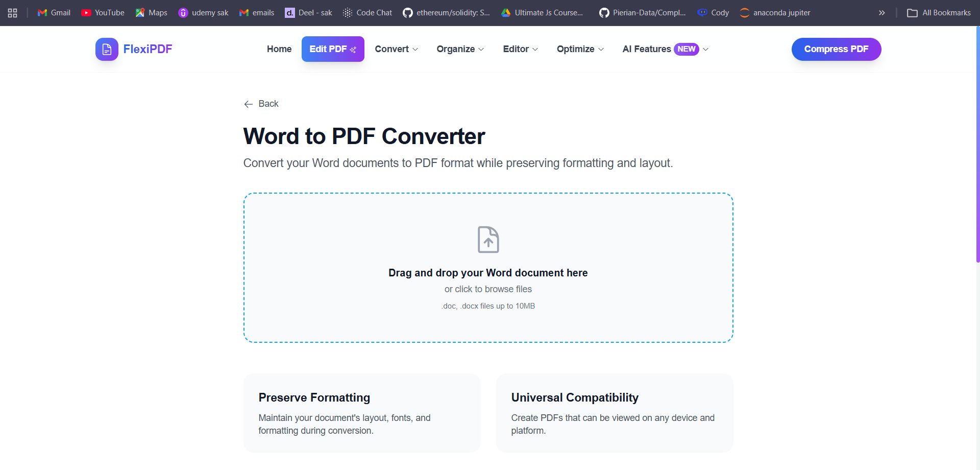Click the Universal Compatibility card heading

[575, 397]
